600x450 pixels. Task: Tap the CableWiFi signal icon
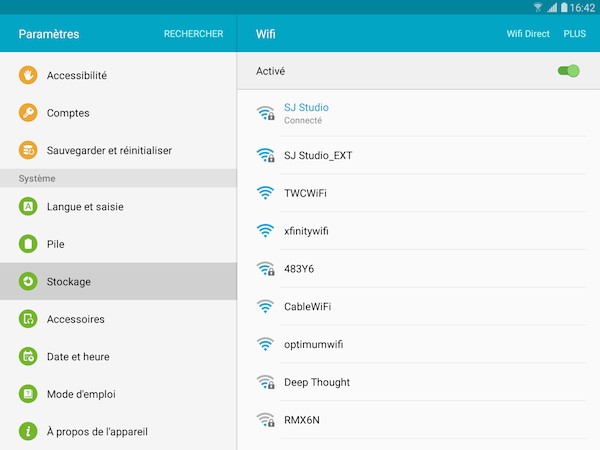(265, 307)
